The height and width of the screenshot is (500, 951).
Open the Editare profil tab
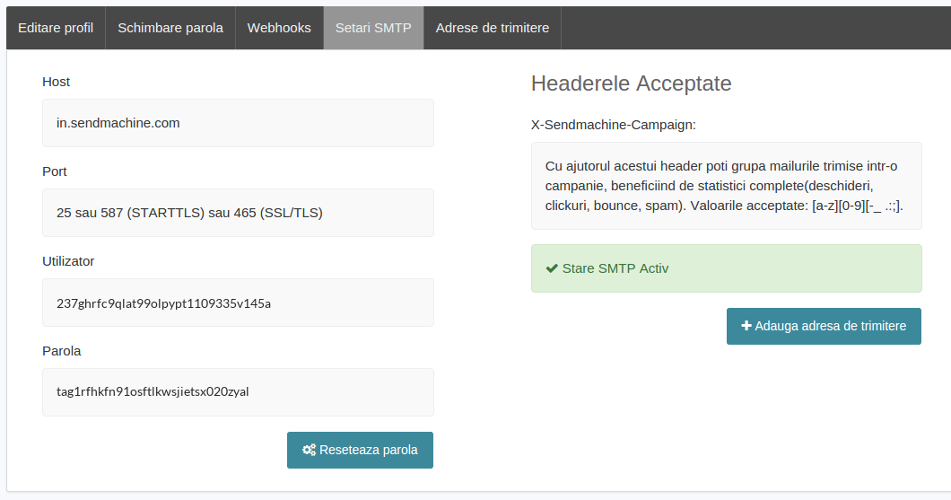coord(56,28)
